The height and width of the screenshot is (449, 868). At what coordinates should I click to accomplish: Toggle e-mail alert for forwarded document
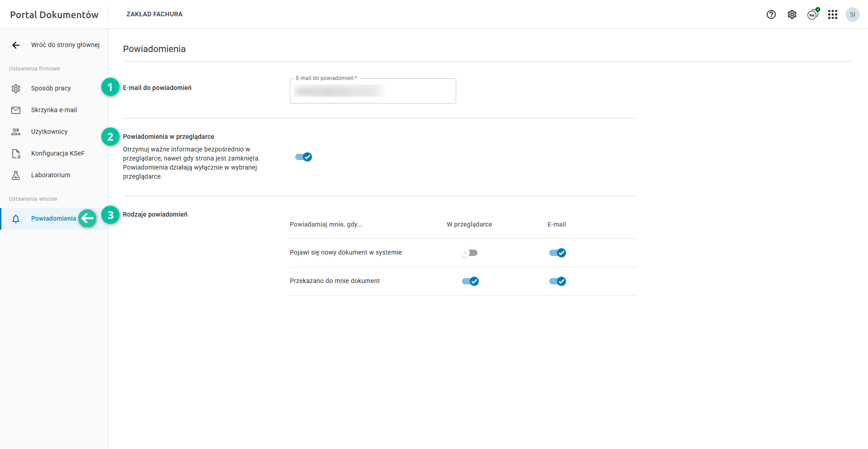click(557, 281)
